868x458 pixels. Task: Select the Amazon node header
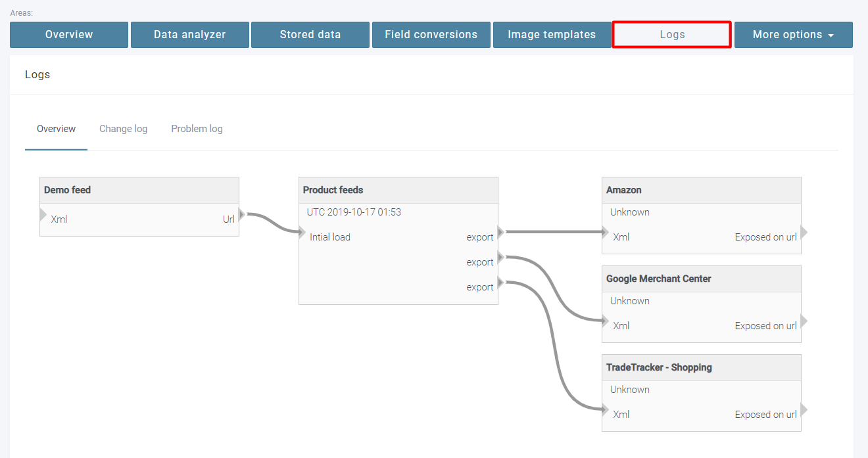[702, 191]
